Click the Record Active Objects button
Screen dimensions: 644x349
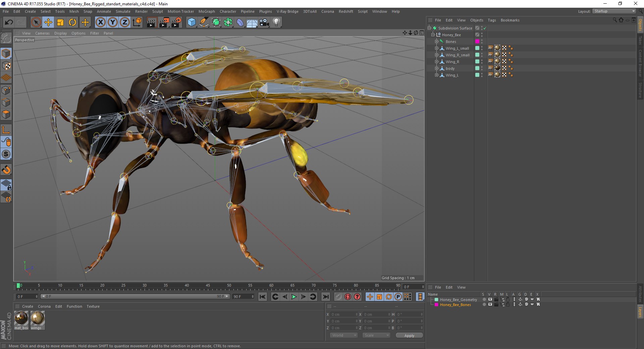(x=338, y=297)
